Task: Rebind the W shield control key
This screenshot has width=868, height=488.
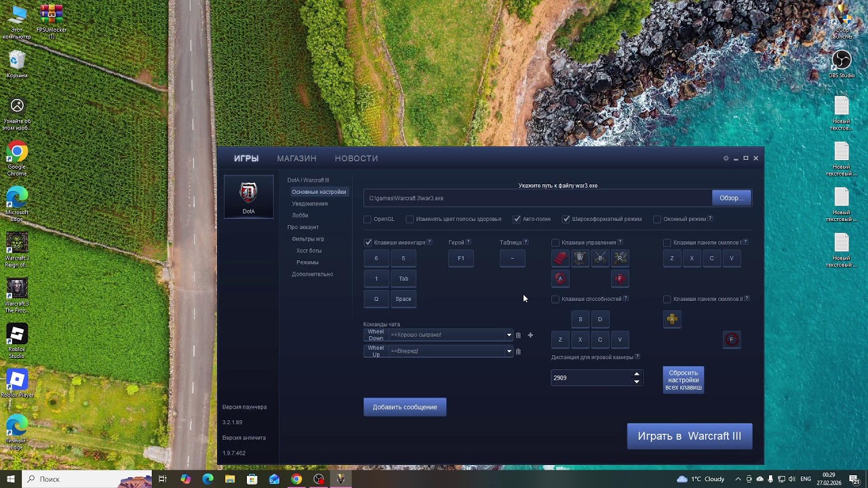Action: pyautogui.click(x=580, y=258)
